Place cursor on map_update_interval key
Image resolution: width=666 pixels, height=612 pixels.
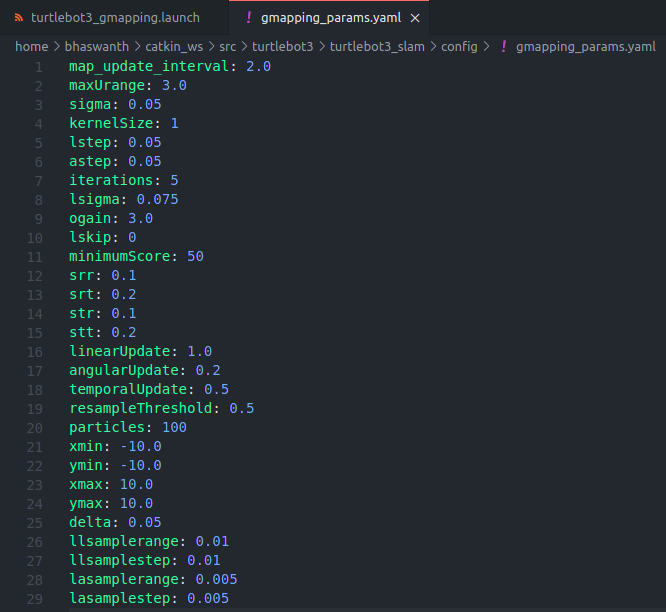click(149, 66)
